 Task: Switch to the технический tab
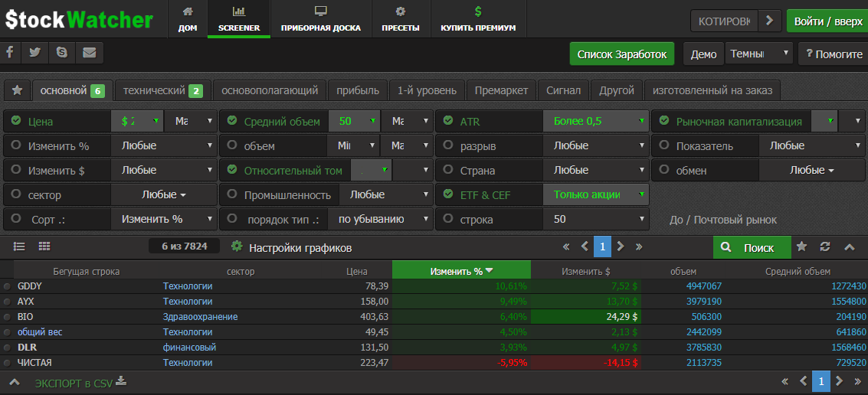tap(162, 90)
